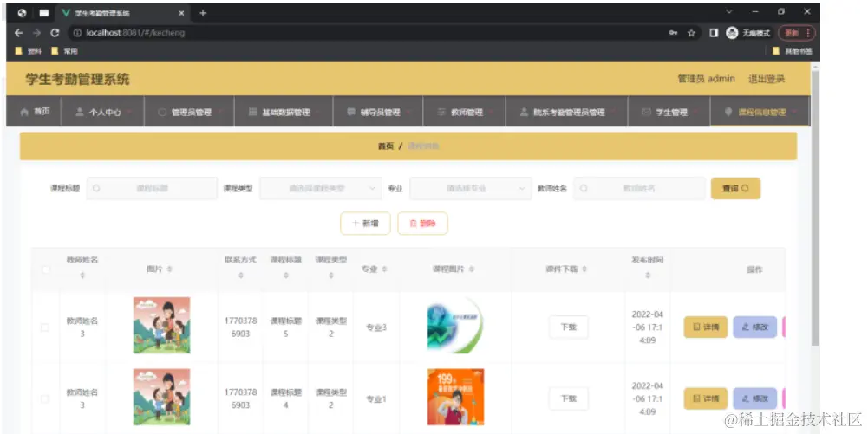Sort by 课程标题 column header arrows
This screenshot has height=434, width=868.
(285, 275)
